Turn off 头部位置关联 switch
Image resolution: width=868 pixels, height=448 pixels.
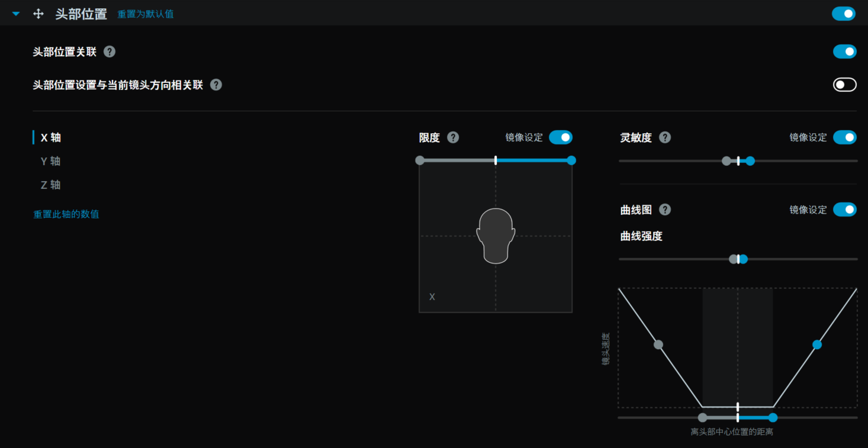tap(844, 51)
